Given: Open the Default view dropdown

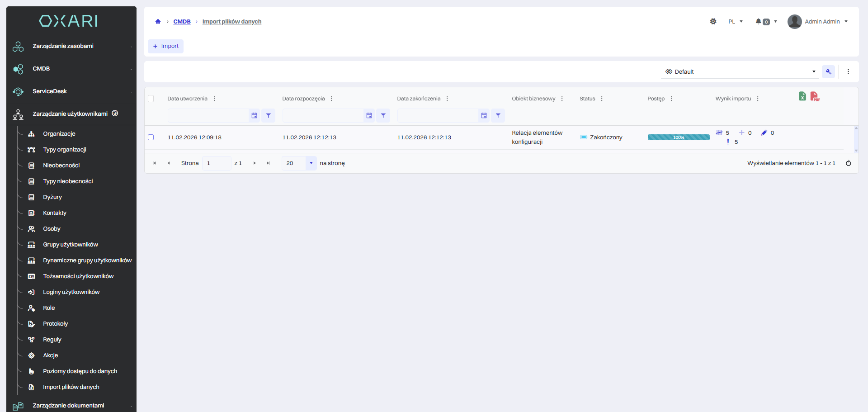Looking at the screenshot, I should coord(740,72).
